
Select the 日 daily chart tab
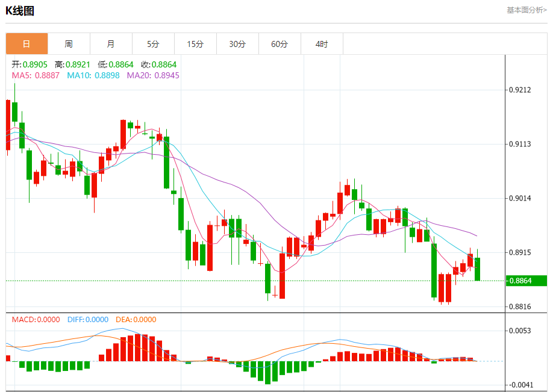(x=27, y=44)
